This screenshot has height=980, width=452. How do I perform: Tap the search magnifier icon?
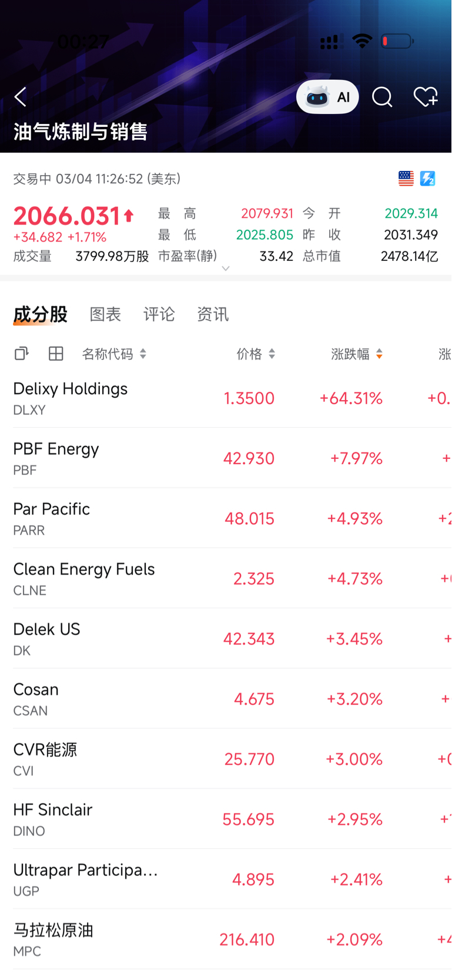pos(382,97)
